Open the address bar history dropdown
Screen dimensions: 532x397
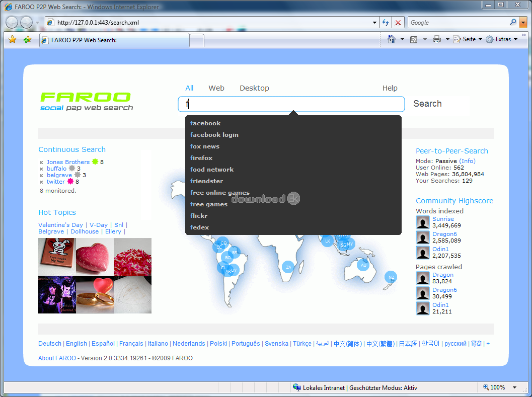[374, 23]
